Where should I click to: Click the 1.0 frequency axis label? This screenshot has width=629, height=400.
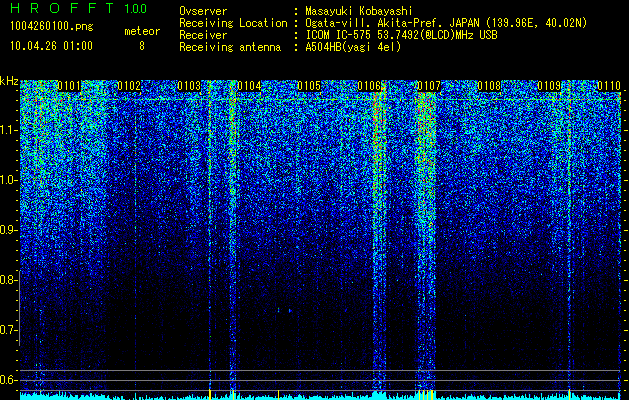click(9, 180)
